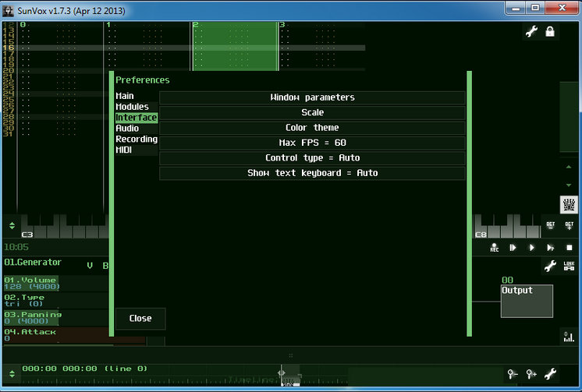The height and width of the screenshot is (392, 582).
Task: Play the current pattern (Pp icon)
Action: tap(551, 247)
